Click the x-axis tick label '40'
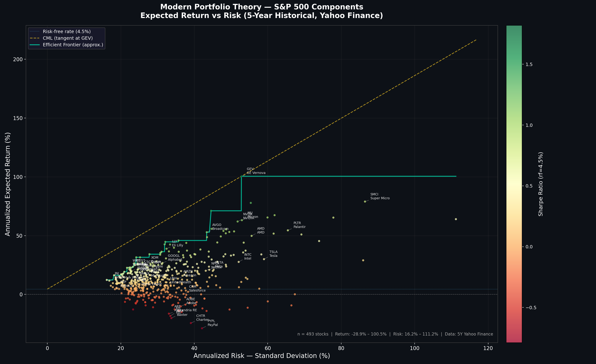 click(194, 348)
